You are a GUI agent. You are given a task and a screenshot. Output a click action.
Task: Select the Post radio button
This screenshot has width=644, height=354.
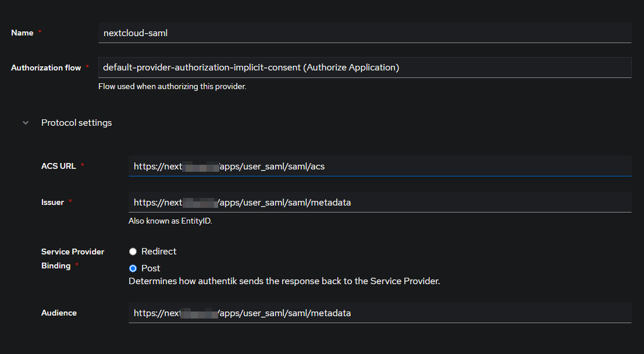[x=133, y=268]
